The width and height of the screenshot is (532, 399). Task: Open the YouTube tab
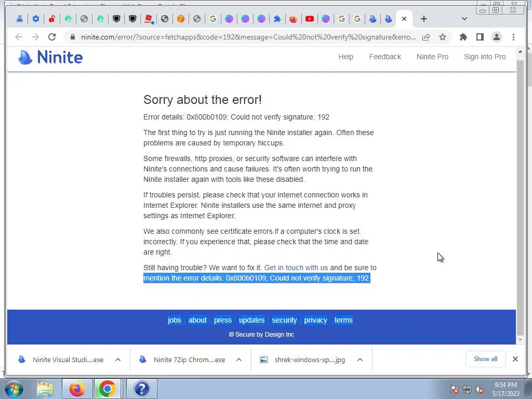pyautogui.click(x=310, y=19)
